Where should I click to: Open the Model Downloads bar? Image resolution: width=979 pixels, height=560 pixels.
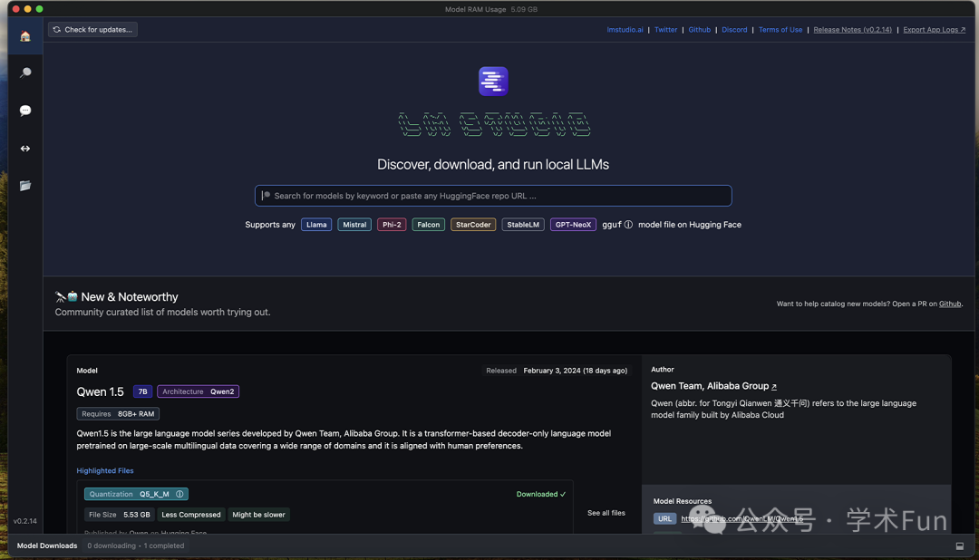pyautogui.click(x=47, y=546)
